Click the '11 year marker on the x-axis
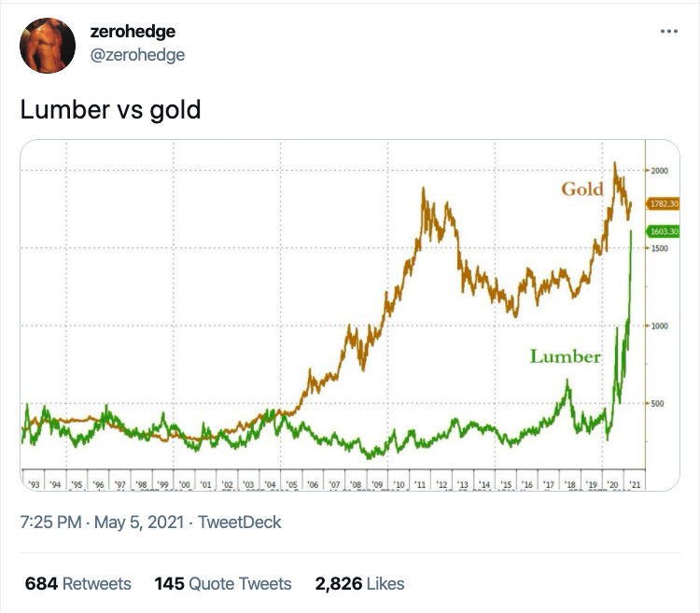Image resolution: width=700 pixels, height=613 pixels. [420, 485]
